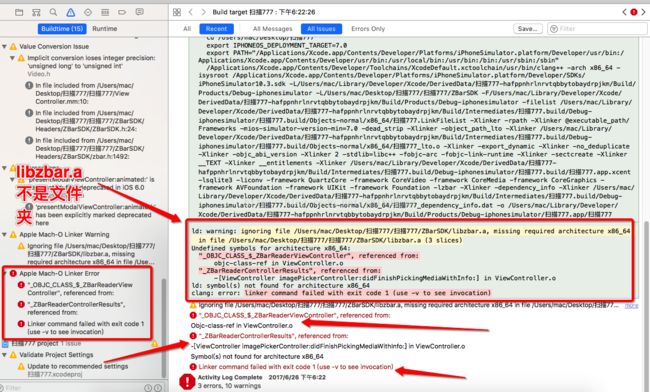This screenshot has width=650, height=392.
Task: Select the Recent log scope
Action: (216, 29)
